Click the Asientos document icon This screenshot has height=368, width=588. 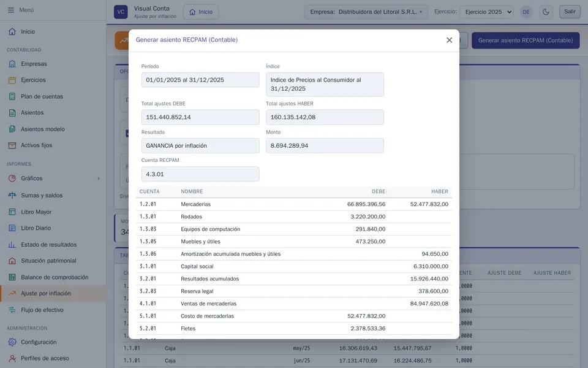pos(12,113)
